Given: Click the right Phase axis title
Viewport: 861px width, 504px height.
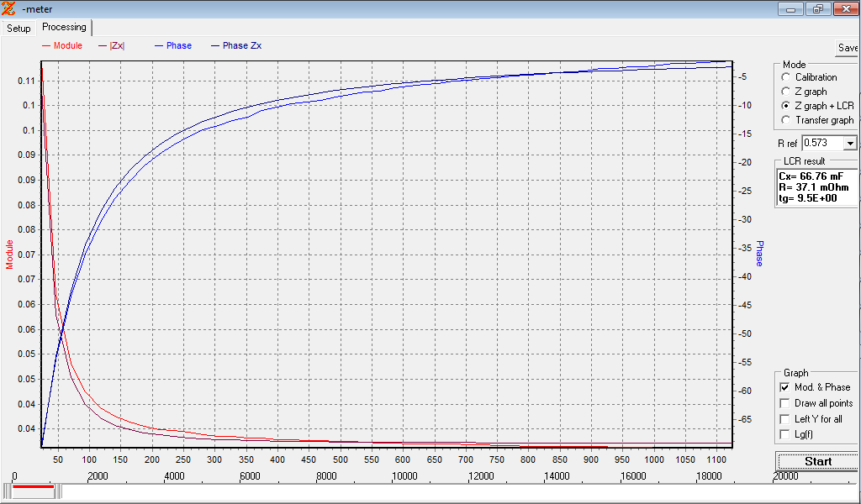Looking at the screenshot, I should (x=759, y=254).
